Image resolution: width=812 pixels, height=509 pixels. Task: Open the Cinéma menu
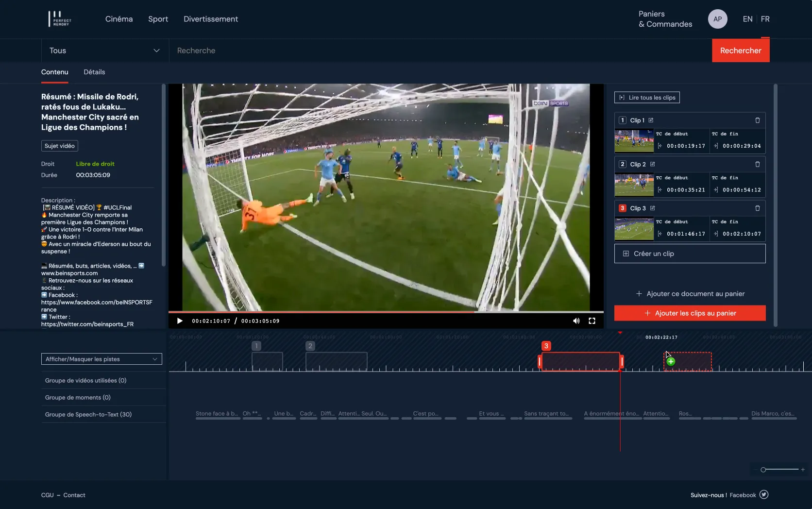[119, 19]
